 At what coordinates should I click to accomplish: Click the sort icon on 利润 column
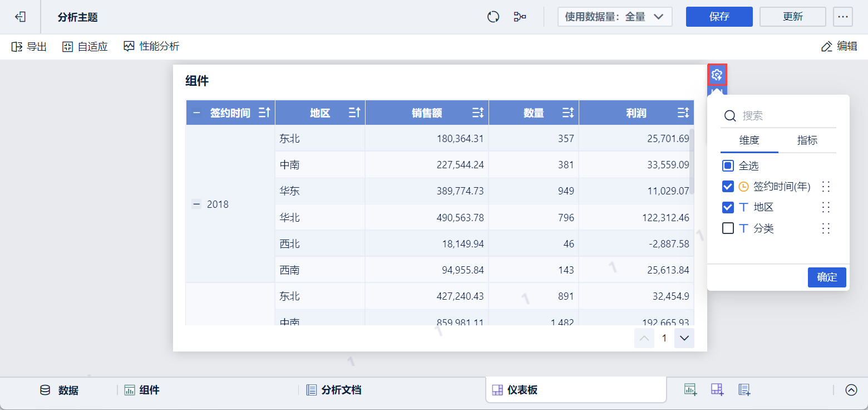(x=683, y=113)
